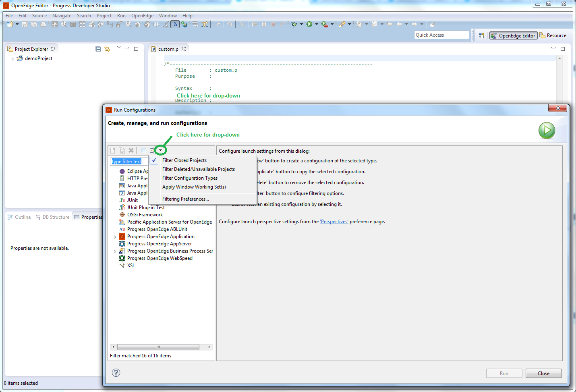Collapse All in Project Explorer toolbar
This screenshot has width=576, height=392.
pyautogui.click(x=98, y=49)
